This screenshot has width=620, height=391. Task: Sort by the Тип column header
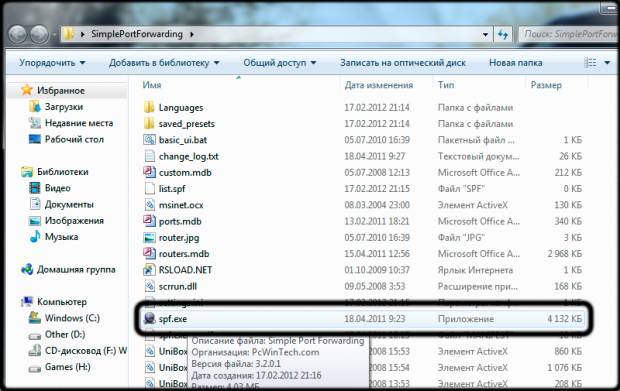coord(446,85)
